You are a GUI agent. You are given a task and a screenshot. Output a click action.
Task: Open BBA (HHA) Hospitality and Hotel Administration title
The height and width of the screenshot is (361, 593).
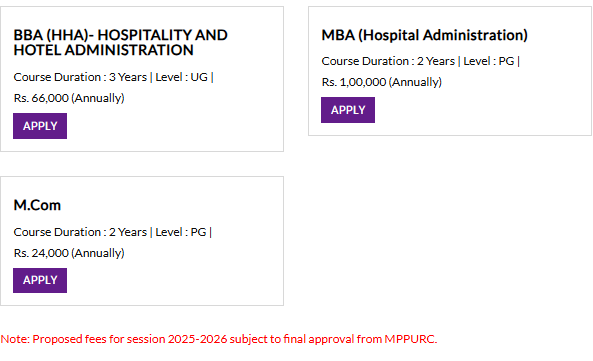[120, 42]
